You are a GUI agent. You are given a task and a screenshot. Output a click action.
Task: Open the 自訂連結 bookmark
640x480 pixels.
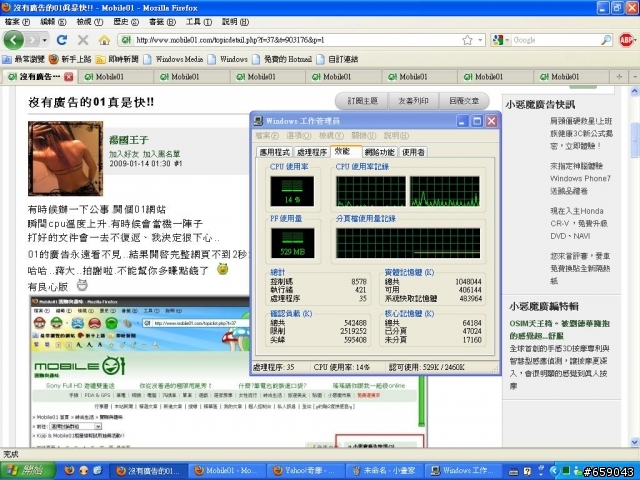click(338, 59)
